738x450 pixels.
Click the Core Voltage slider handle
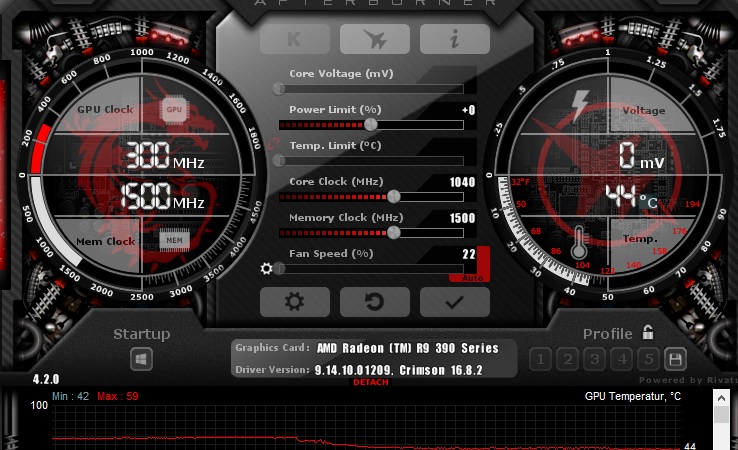click(279, 88)
